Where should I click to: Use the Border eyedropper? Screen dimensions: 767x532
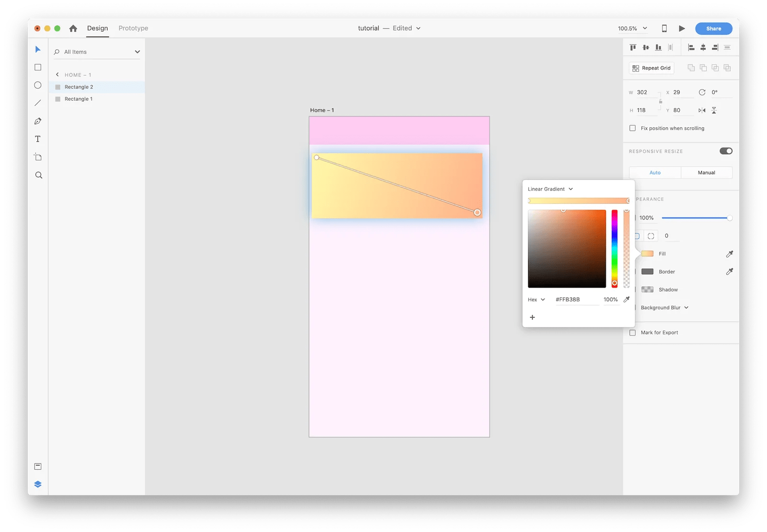point(730,271)
